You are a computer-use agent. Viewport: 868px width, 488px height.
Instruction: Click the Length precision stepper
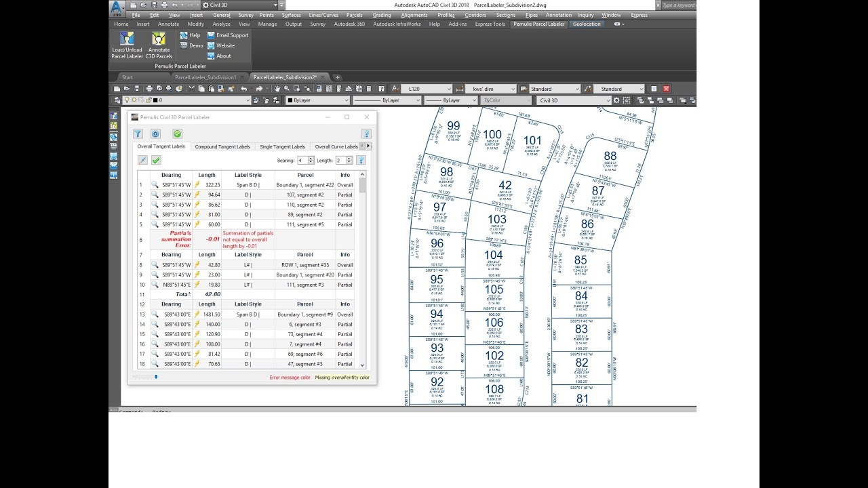click(350, 160)
